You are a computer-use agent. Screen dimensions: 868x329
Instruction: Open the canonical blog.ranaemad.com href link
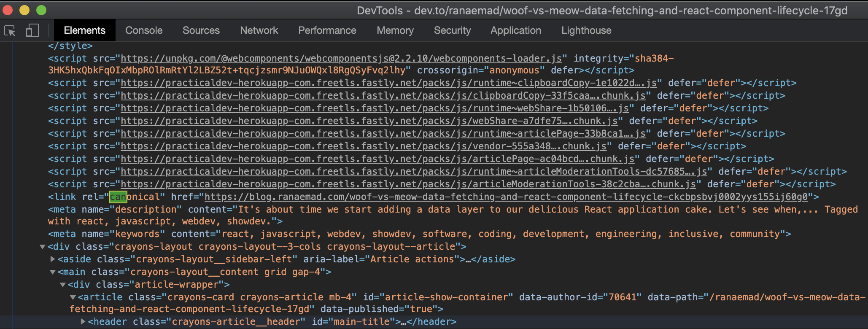(506, 197)
